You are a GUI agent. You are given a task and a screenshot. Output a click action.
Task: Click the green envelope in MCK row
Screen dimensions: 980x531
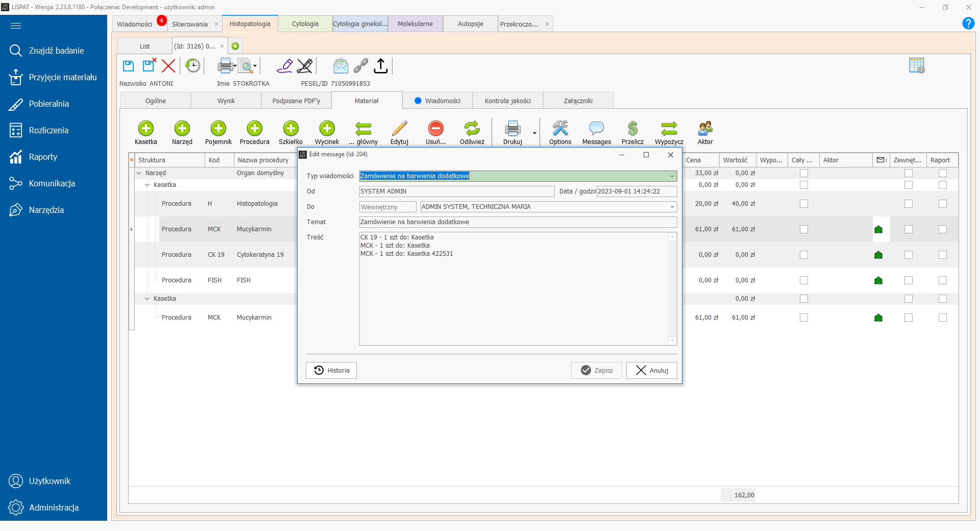pos(878,230)
